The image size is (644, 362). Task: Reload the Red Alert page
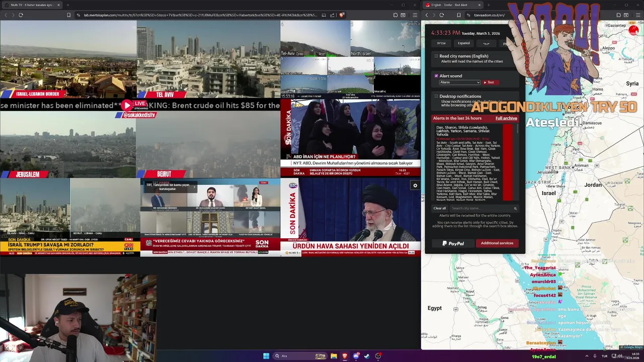[441, 15]
